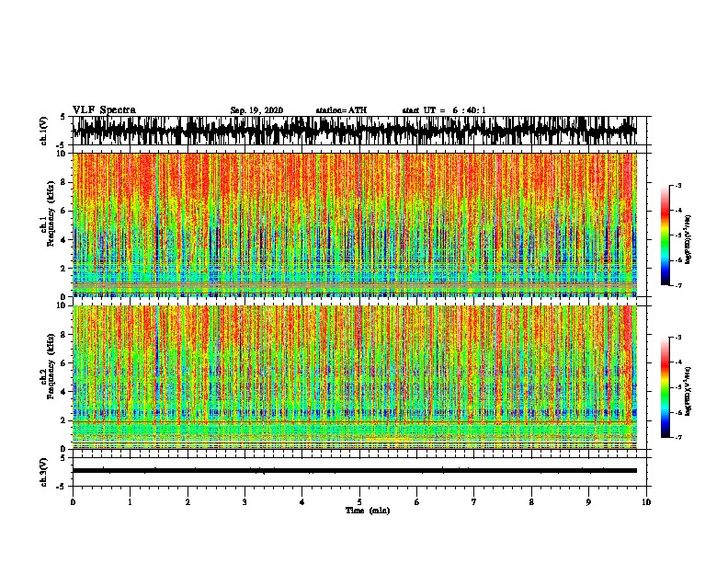Click the "ch.1(V)" waveform axis label

coord(43,131)
